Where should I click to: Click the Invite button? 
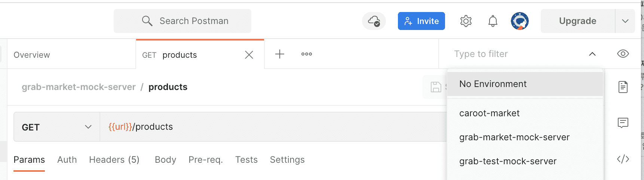tap(421, 21)
